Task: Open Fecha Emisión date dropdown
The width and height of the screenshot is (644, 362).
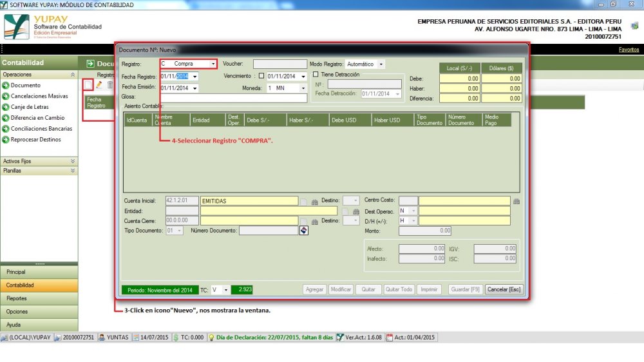Action: click(x=195, y=88)
